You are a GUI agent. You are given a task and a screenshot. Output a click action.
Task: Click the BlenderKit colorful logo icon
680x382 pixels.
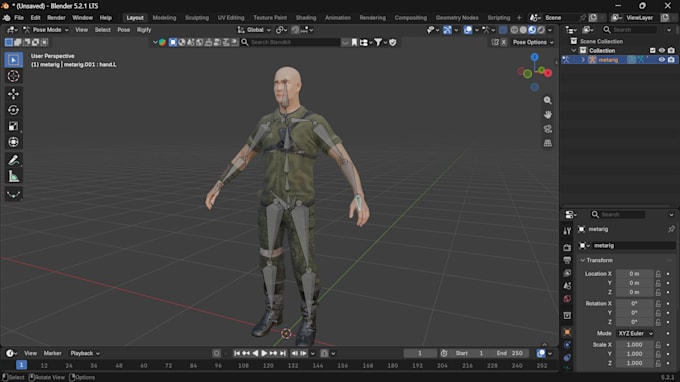click(162, 42)
